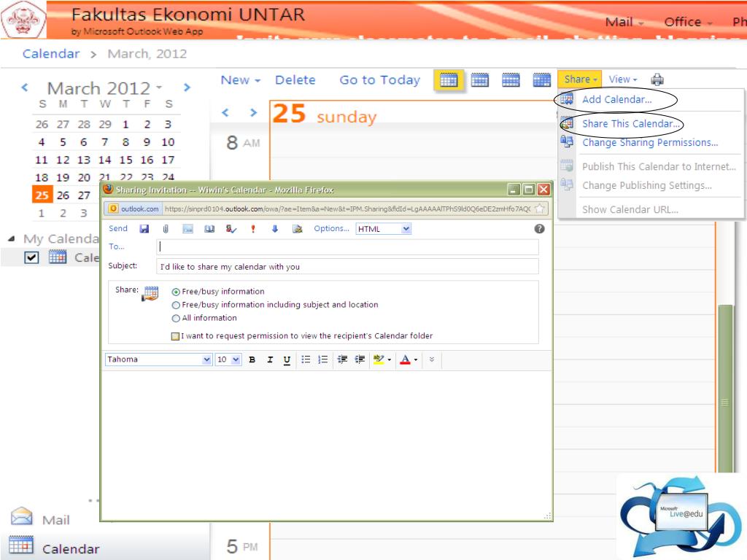Choose Change Sharing Permissions... menu item
The height and width of the screenshot is (560, 747).
click(650, 142)
